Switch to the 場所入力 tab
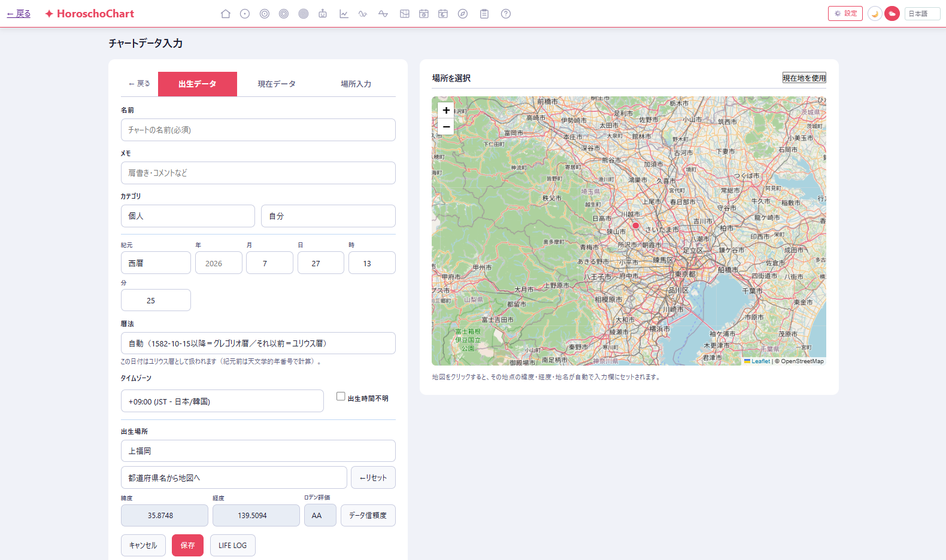Viewport: 946px width, 560px height. coord(356,84)
